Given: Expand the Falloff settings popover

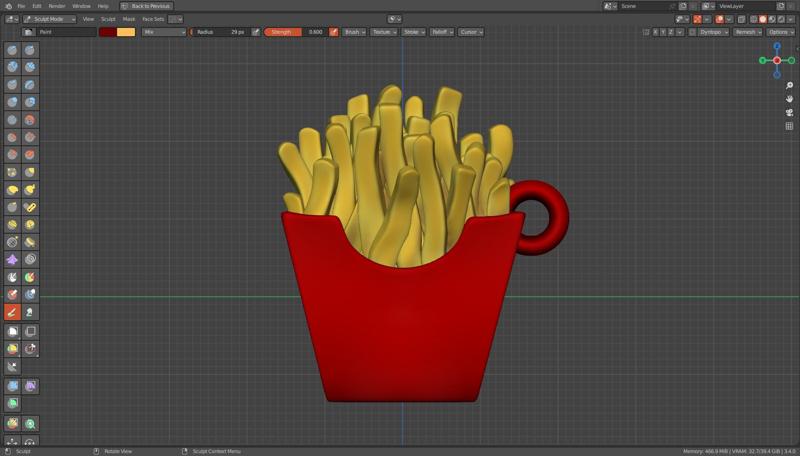Looking at the screenshot, I should [x=442, y=32].
